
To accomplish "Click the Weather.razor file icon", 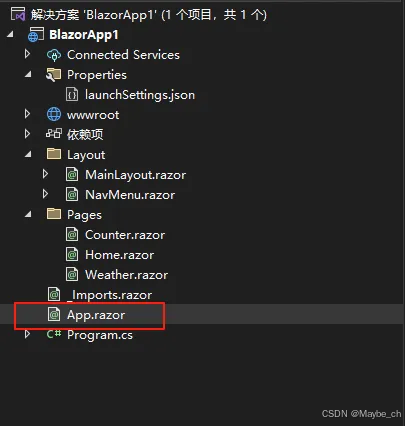I will click(72, 275).
